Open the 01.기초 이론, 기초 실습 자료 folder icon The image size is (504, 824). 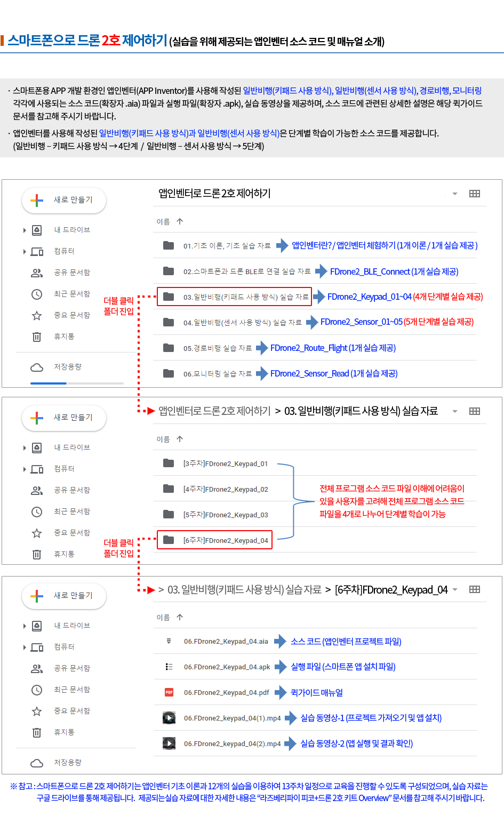point(169,245)
